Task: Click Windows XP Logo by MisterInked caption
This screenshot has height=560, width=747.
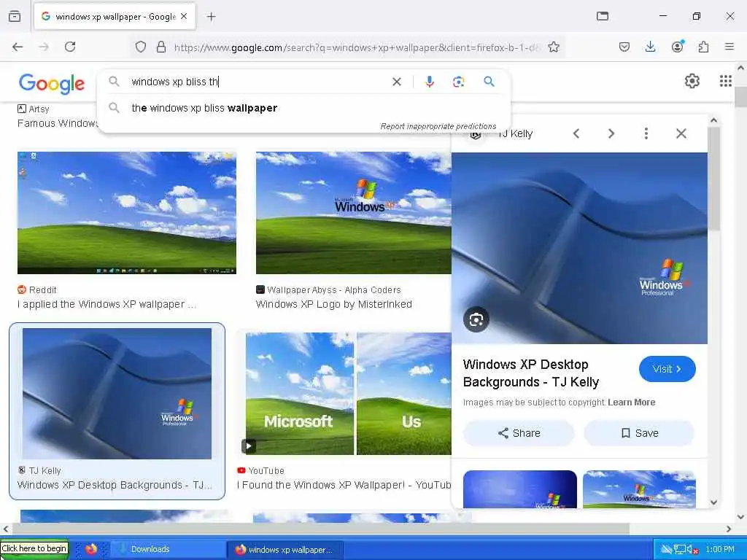Action: [333, 304]
